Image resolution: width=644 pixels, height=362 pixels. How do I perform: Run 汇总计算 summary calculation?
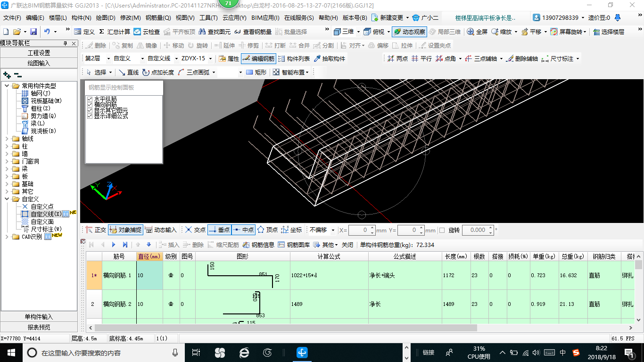point(115,32)
